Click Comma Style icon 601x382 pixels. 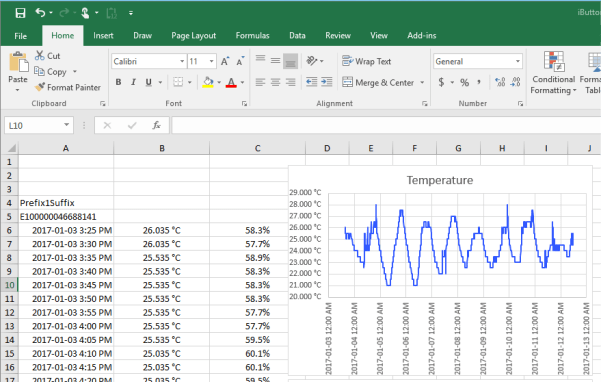[479, 82]
